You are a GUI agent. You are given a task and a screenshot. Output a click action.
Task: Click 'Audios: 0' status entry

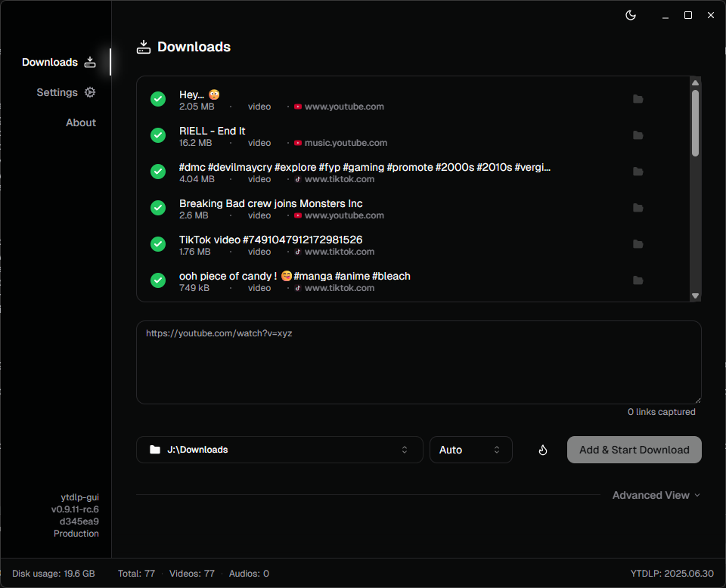249,574
